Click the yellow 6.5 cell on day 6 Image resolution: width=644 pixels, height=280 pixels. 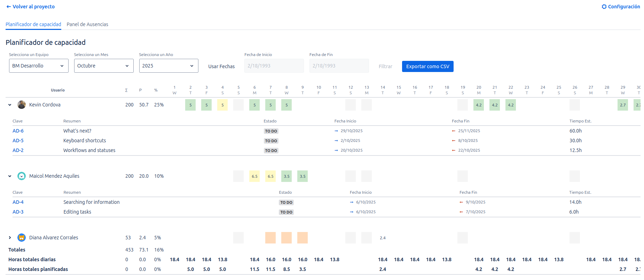tap(254, 176)
